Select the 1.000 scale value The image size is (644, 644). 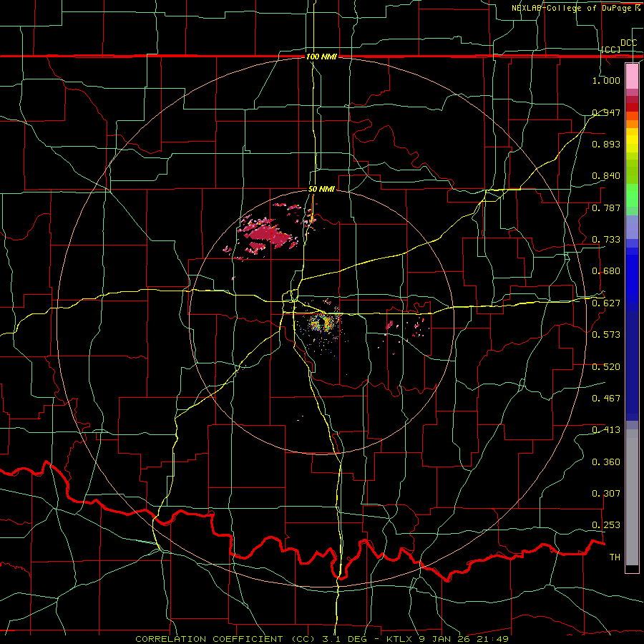pos(606,80)
